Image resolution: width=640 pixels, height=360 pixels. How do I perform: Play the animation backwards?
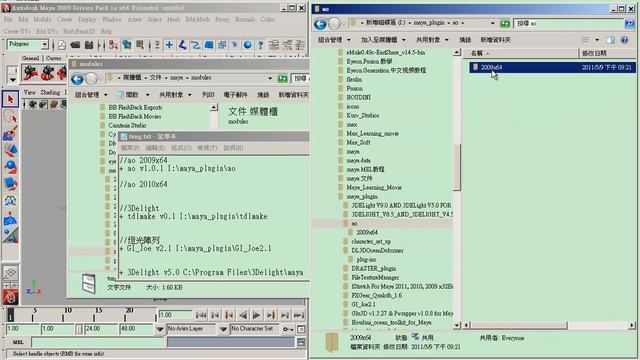pos(243,315)
